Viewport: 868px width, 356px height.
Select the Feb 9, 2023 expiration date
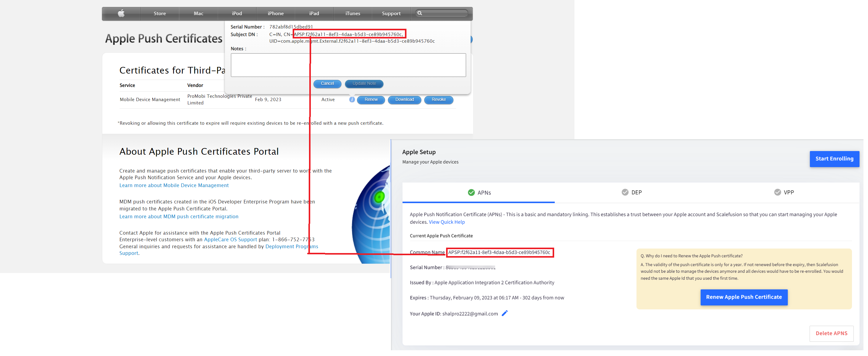point(268,100)
